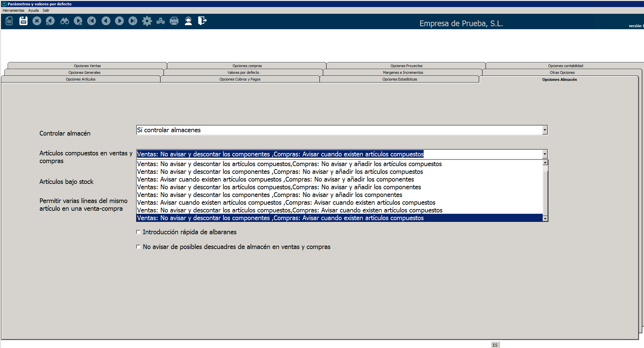Click the printer icon

(x=174, y=21)
